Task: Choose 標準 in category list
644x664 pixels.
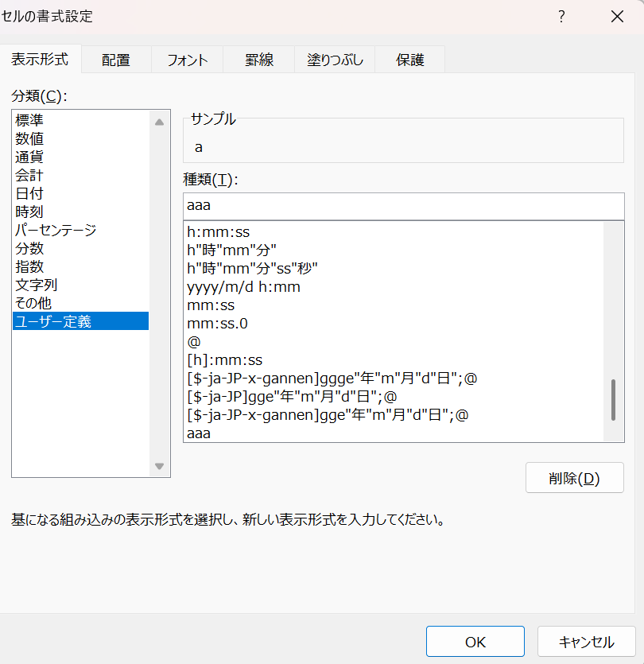Action: pos(29,121)
